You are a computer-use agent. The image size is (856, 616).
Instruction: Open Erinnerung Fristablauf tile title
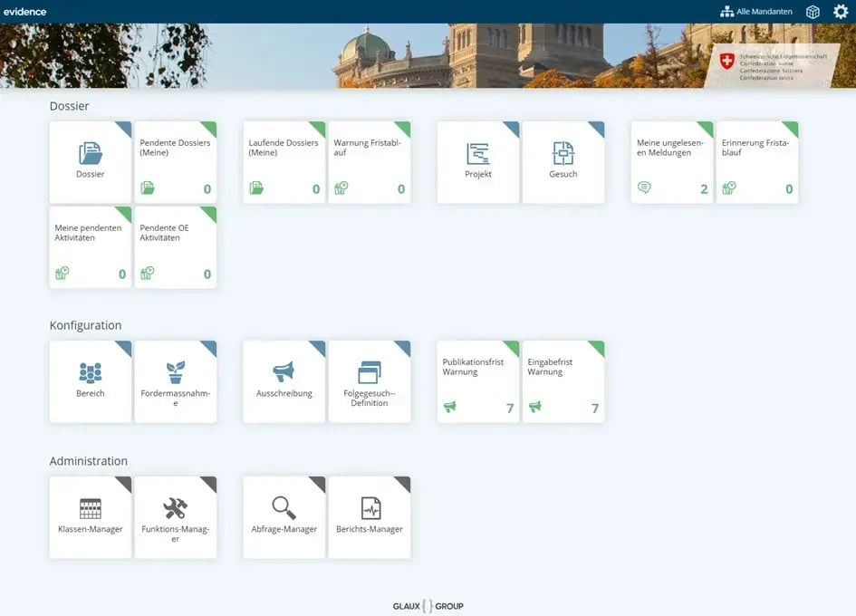755,148
